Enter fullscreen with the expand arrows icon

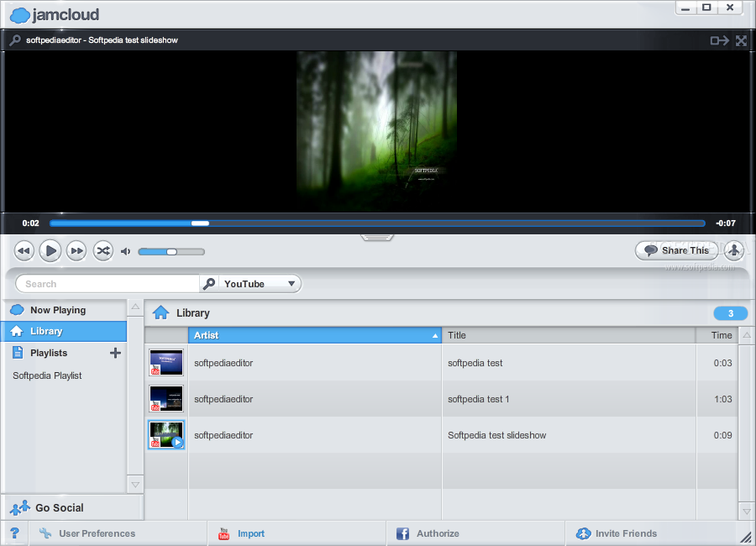tap(742, 40)
